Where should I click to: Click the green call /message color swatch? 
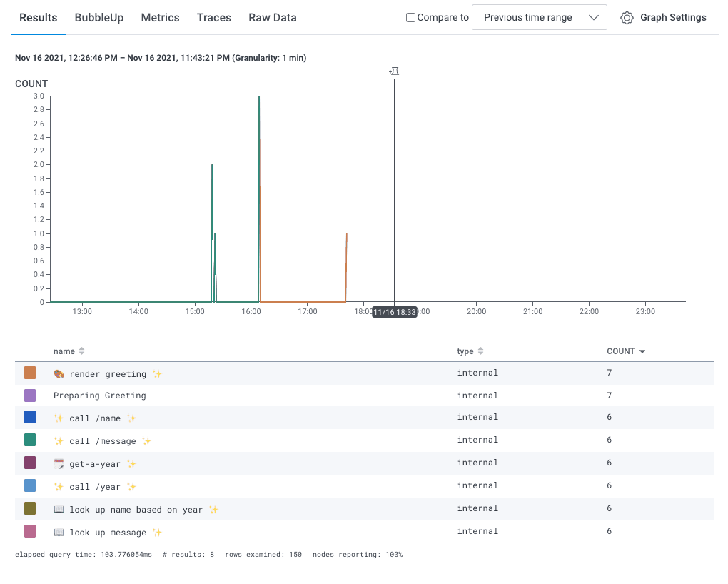coord(30,440)
